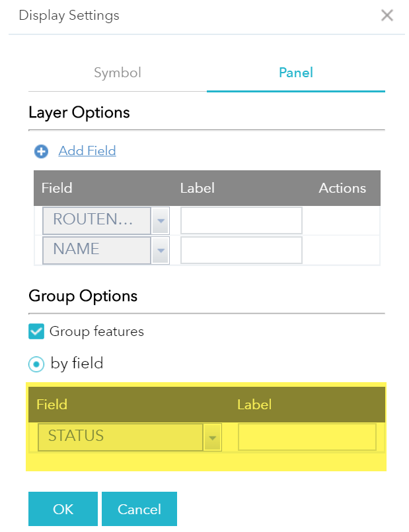This screenshot has height=532, width=409.
Task: Click the arrow button beside ROUTEN field
Action: click(161, 220)
